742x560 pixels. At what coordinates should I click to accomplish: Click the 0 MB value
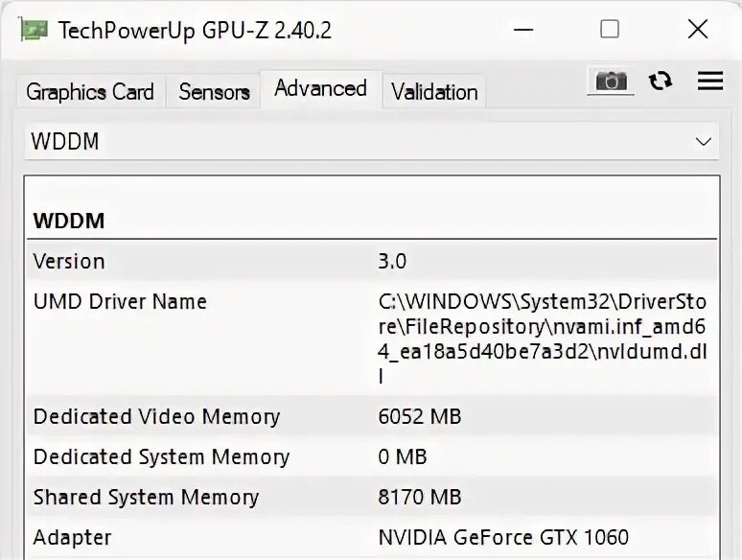coord(403,456)
